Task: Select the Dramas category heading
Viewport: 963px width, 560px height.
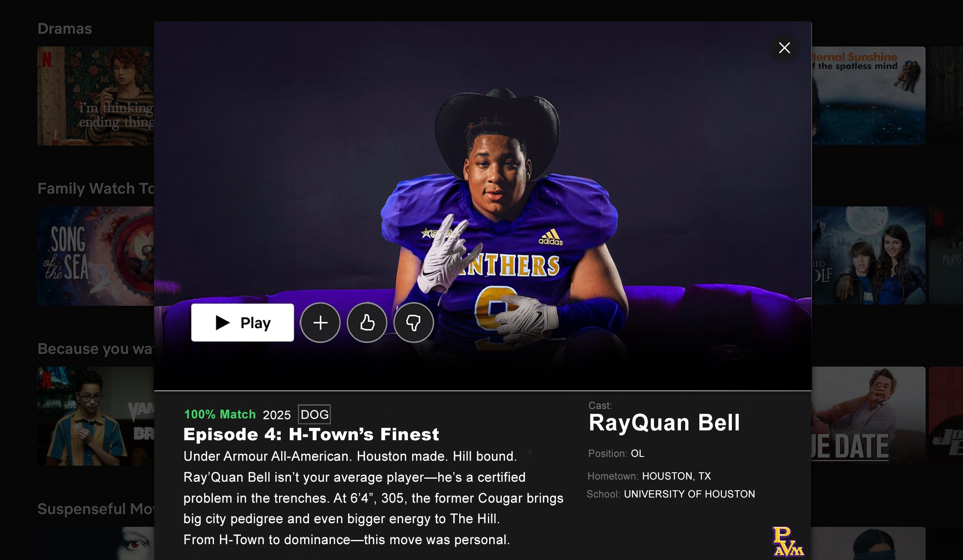Action: coord(65,29)
